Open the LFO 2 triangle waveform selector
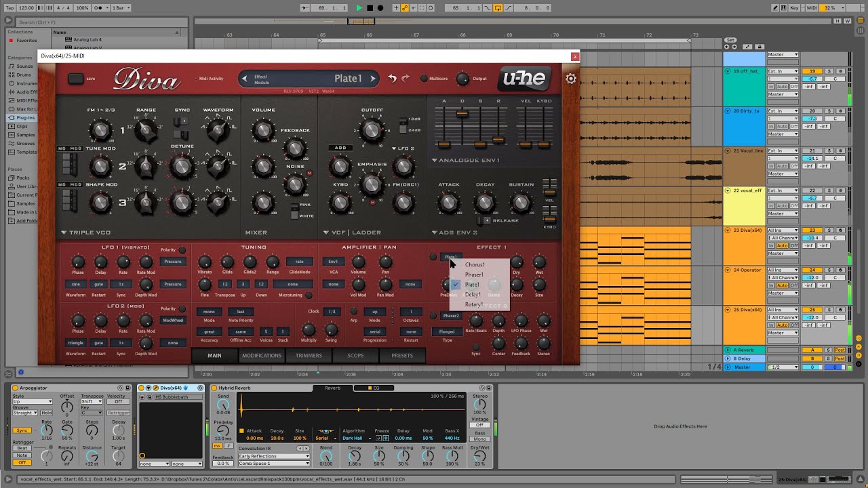868x488 pixels. coord(76,343)
